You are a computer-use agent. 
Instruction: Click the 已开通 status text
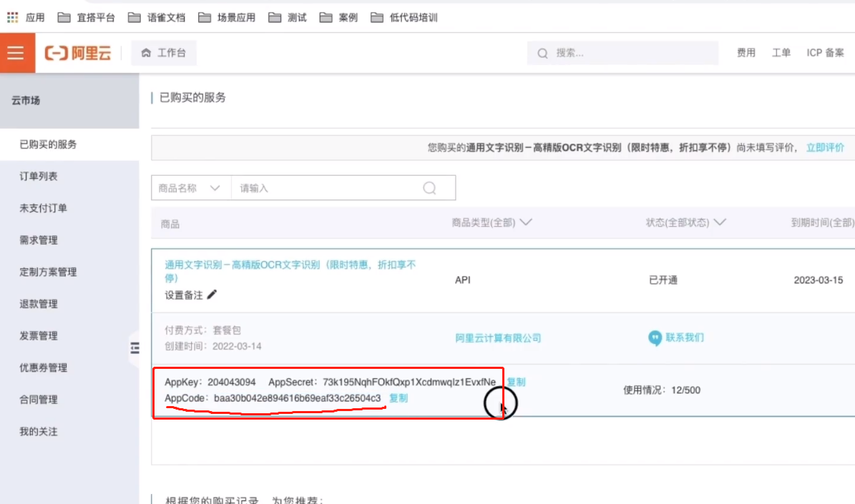[663, 280]
